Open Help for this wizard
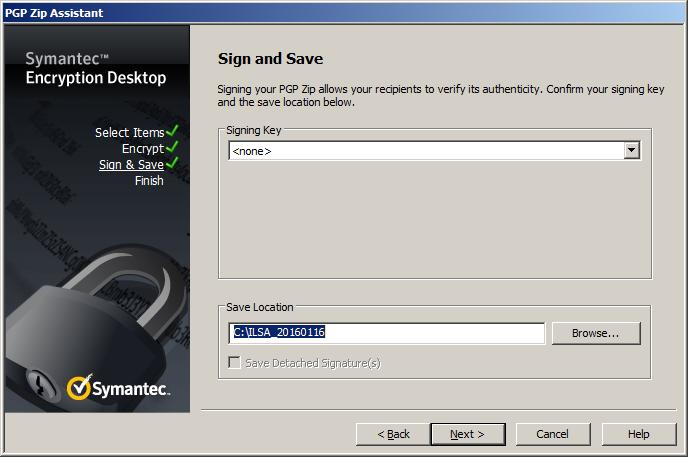 (x=639, y=434)
